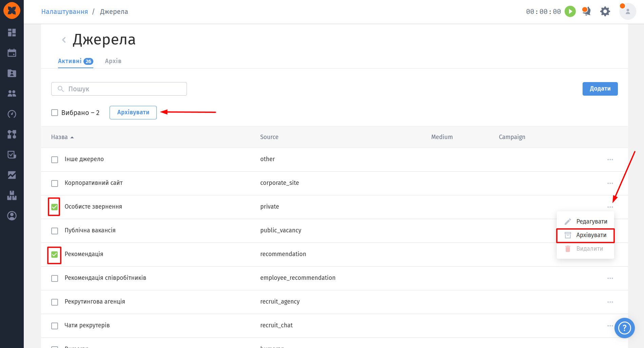Check the Корпоративний сайт checkbox

(55, 183)
